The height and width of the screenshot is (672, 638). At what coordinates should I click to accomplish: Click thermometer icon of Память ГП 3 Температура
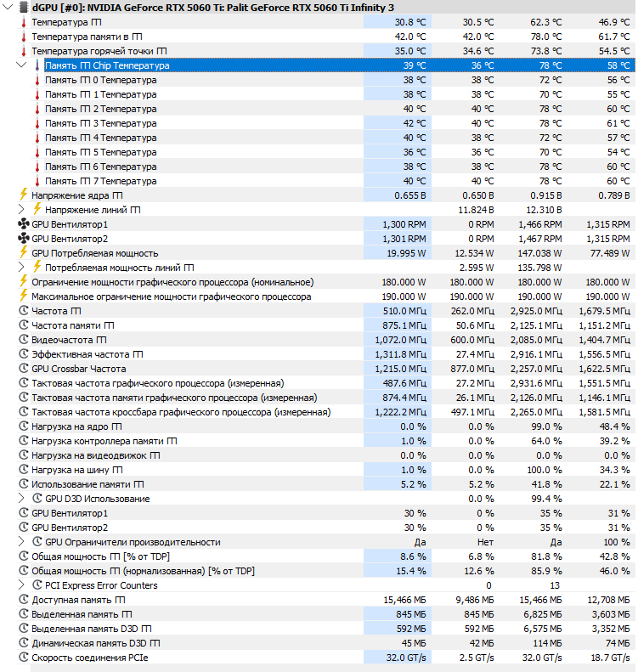37,123
